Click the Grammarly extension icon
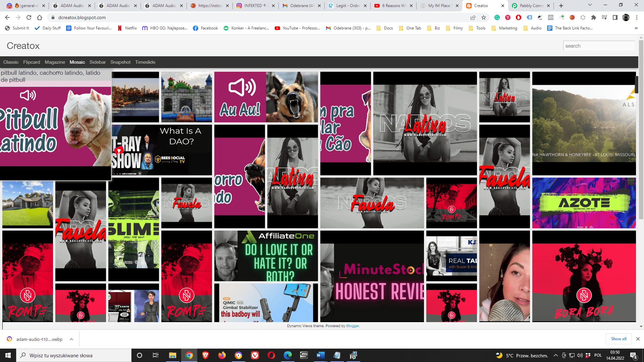644x362 pixels. 497,17
